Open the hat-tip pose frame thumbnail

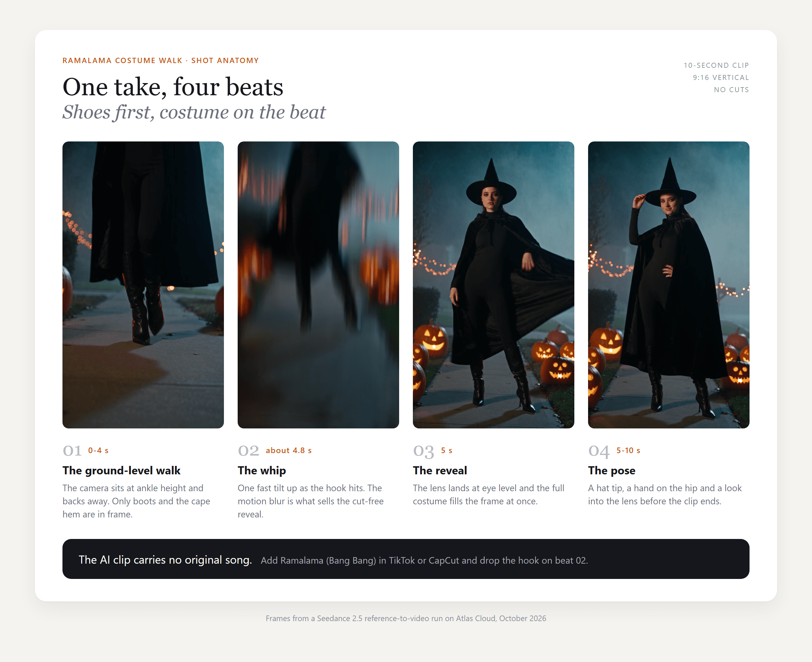[669, 284]
